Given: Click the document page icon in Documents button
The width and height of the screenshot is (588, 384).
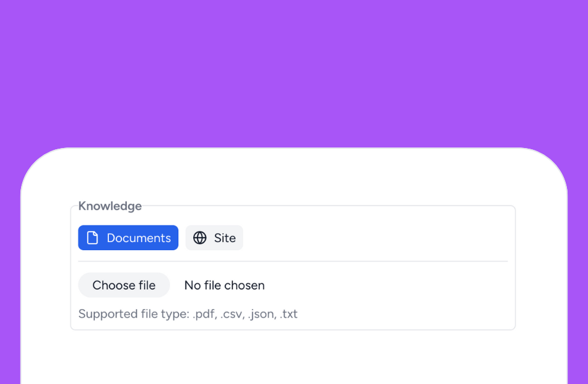Looking at the screenshot, I should tap(92, 237).
